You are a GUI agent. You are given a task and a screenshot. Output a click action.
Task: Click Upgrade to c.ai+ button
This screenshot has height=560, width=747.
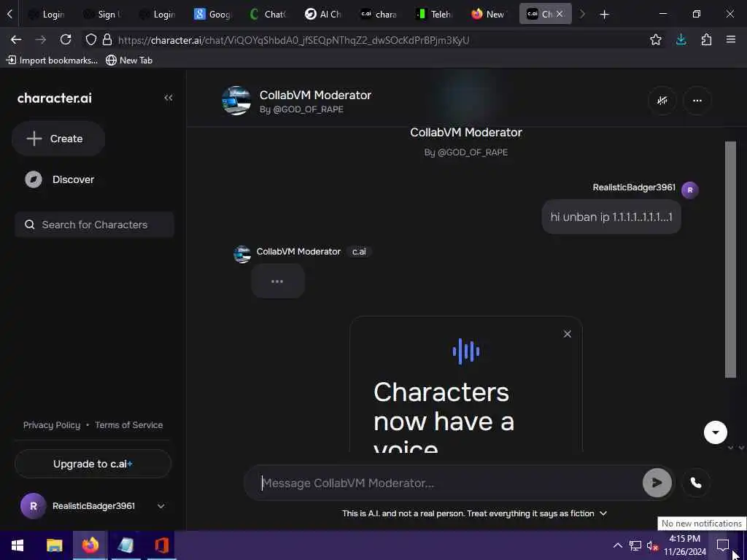(93, 464)
